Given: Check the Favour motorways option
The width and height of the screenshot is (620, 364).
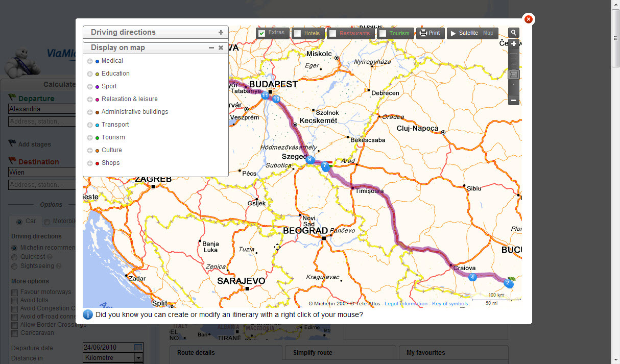Looking at the screenshot, I should [15, 292].
